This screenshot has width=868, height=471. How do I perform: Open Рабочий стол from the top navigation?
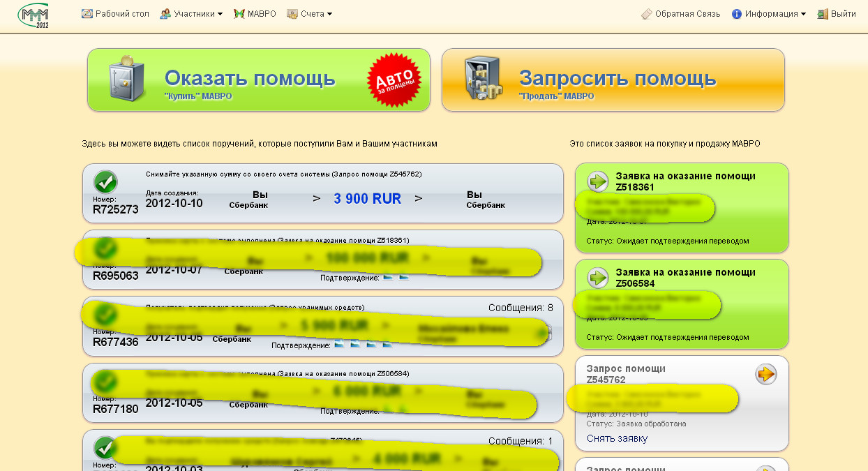(x=122, y=14)
